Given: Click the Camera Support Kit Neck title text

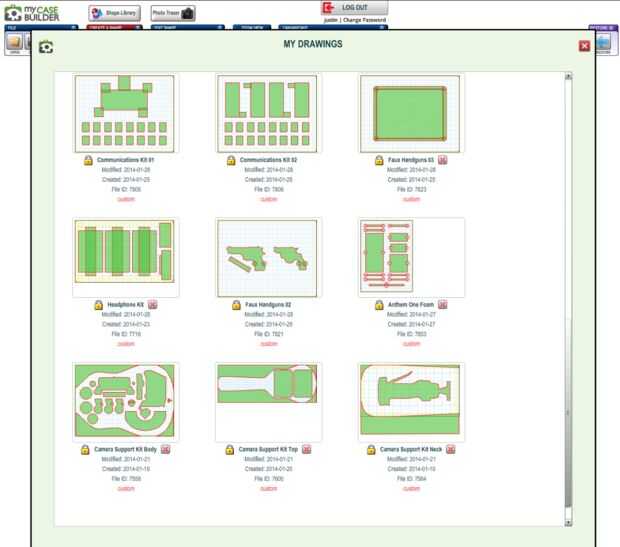Looking at the screenshot, I should (411, 449).
